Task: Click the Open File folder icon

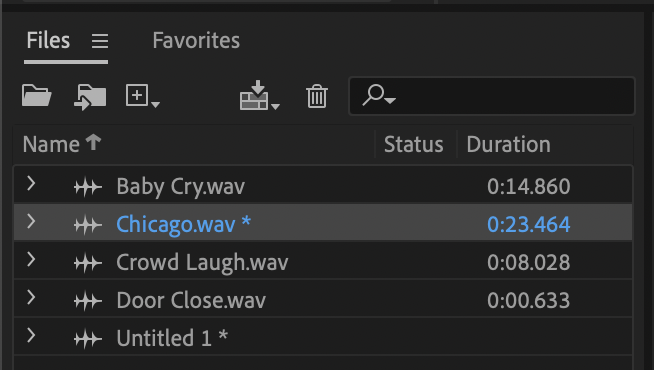Action: pyautogui.click(x=37, y=96)
